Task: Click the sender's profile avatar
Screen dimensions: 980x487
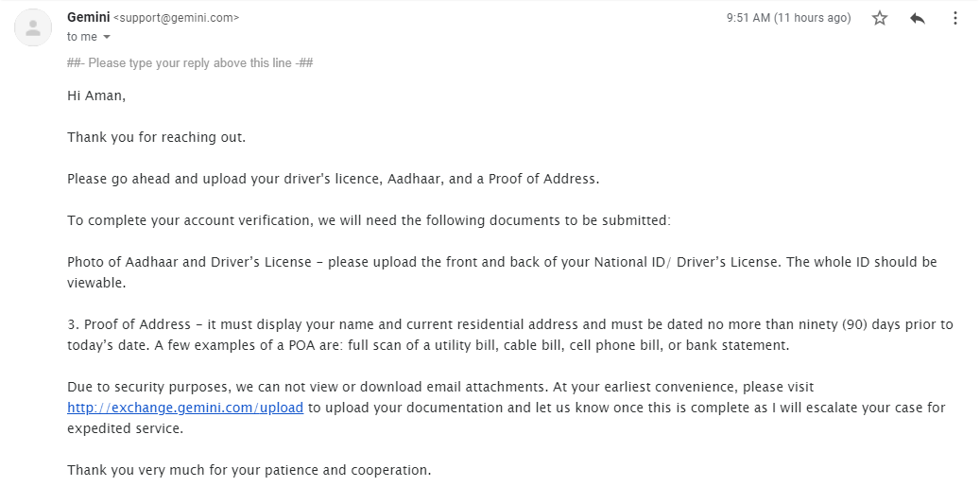Action: (33, 27)
